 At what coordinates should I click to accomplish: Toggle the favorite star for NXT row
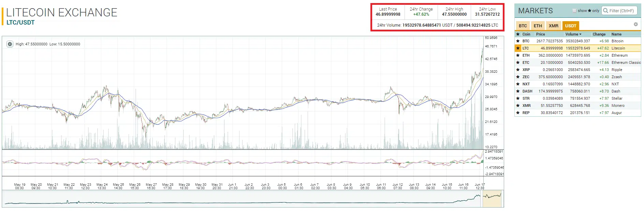[x=518, y=84]
